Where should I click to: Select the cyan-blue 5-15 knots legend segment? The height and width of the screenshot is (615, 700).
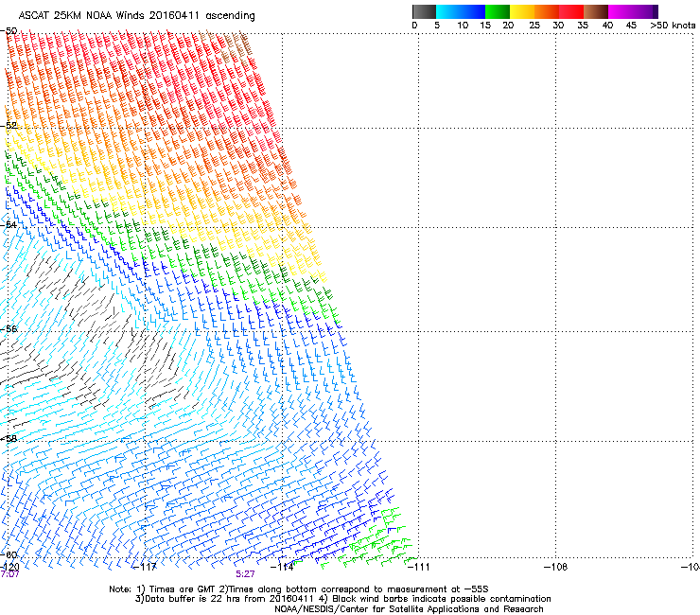461,11
